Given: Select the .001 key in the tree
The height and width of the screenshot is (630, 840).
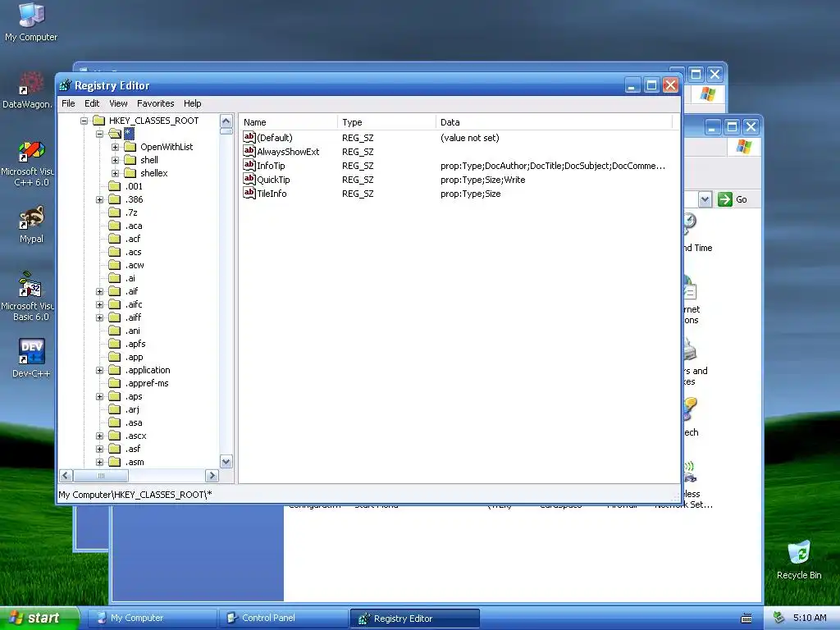Looking at the screenshot, I should pyautogui.click(x=134, y=186).
